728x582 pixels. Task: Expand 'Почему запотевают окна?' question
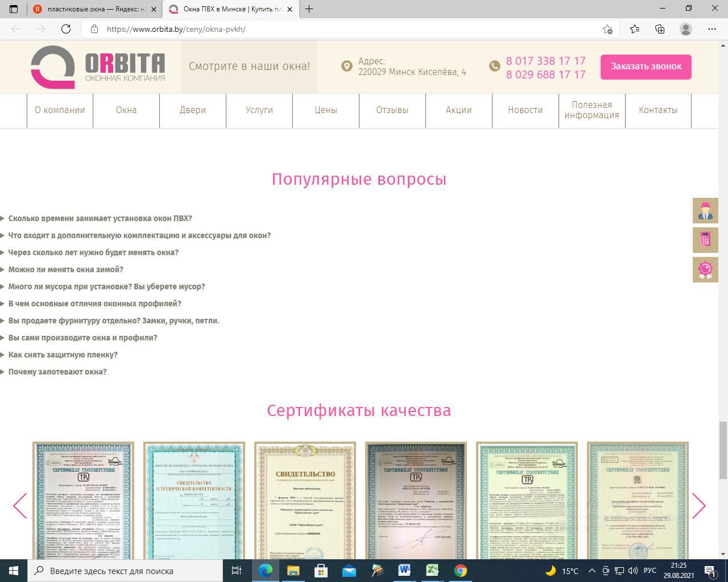pyautogui.click(x=57, y=372)
